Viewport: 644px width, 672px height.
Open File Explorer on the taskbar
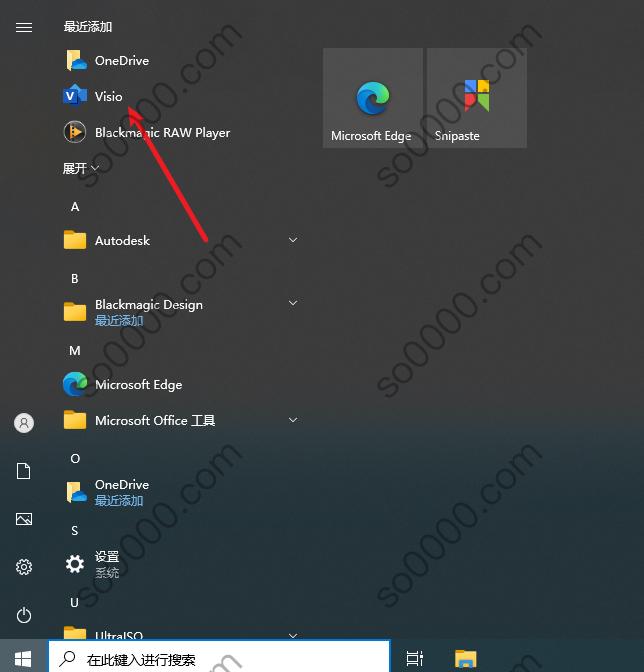(x=465, y=658)
